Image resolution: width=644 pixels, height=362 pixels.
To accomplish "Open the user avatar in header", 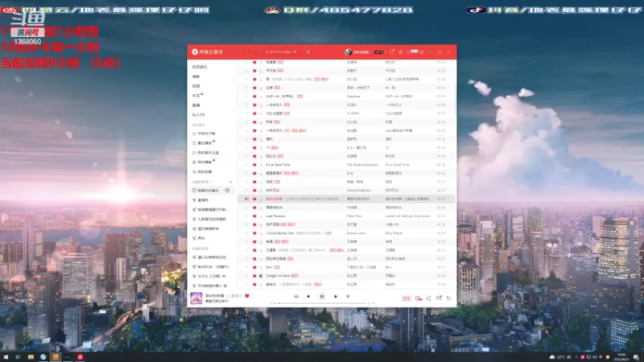I will [349, 52].
